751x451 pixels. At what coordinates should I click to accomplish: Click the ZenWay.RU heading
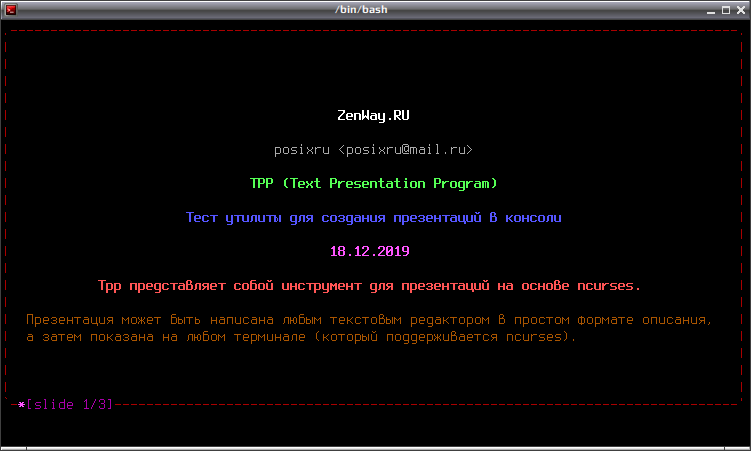pyautogui.click(x=374, y=115)
